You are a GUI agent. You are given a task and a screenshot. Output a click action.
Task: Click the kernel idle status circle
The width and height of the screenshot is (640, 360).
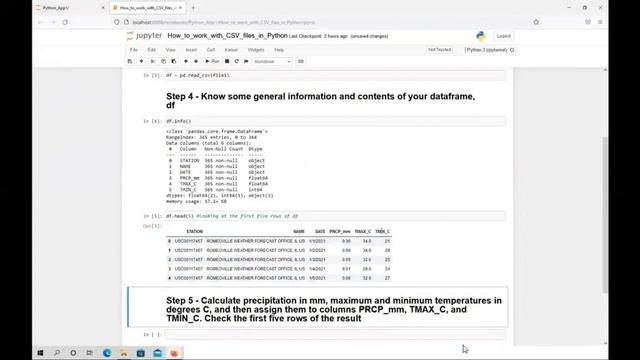[x=512, y=50]
